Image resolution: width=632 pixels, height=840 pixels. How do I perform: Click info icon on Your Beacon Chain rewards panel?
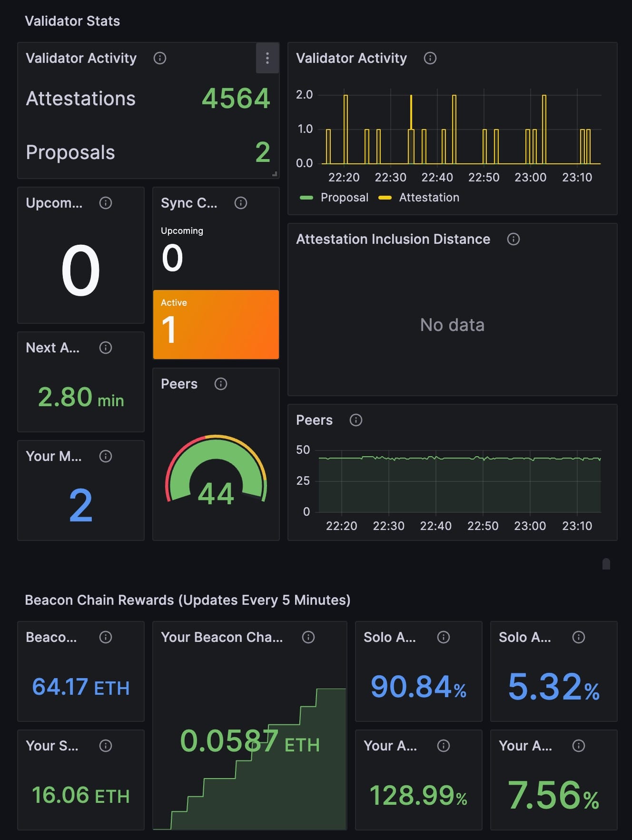(308, 637)
